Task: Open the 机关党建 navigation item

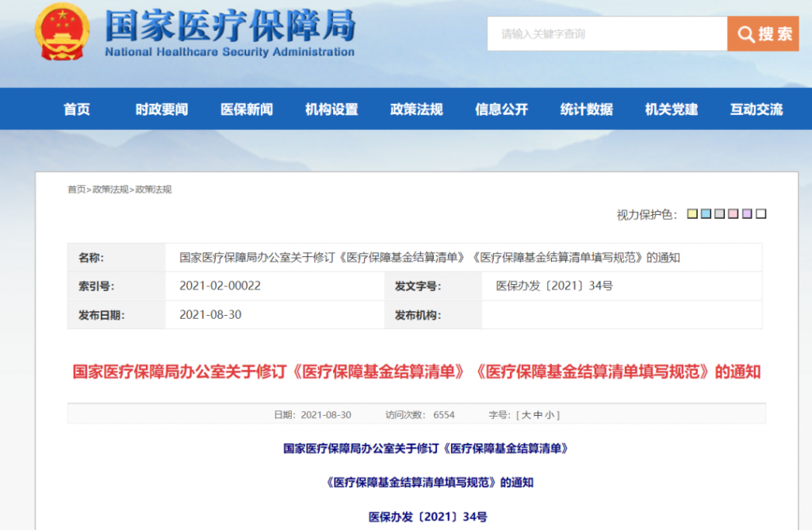Action: click(671, 109)
